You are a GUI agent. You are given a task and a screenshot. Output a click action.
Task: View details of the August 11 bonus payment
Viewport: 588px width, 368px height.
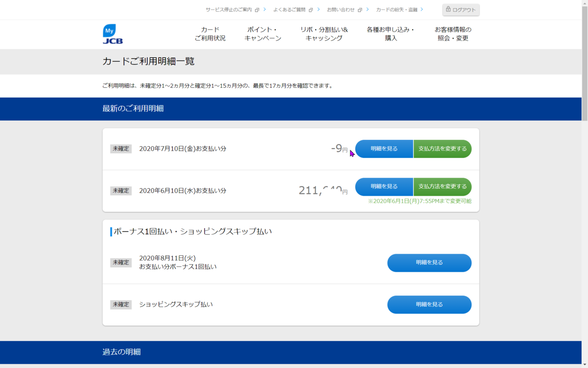(x=429, y=263)
